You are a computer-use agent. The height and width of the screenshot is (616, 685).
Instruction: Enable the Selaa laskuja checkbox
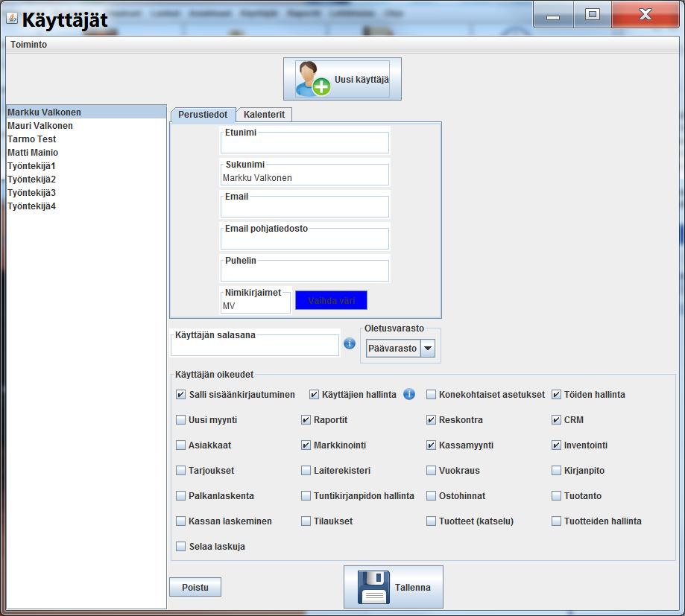click(180, 547)
